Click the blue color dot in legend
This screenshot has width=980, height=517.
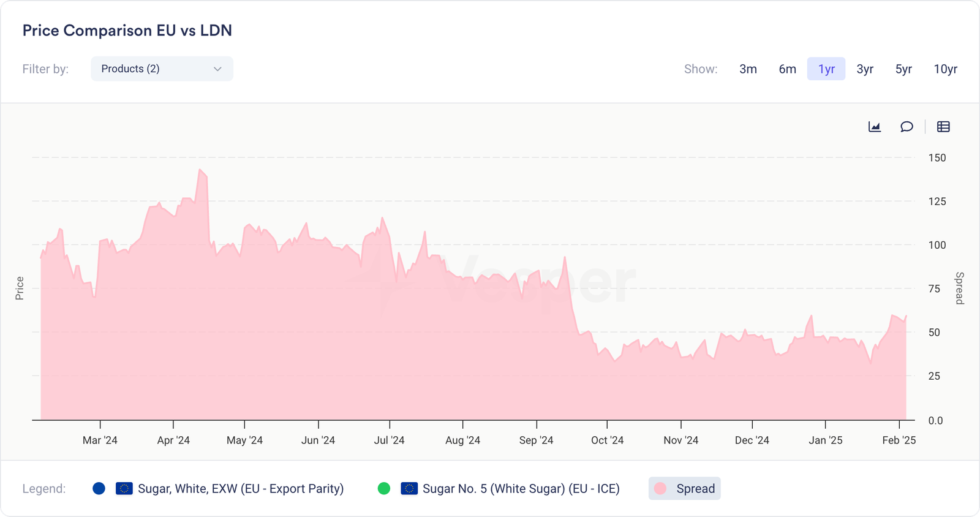99,488
